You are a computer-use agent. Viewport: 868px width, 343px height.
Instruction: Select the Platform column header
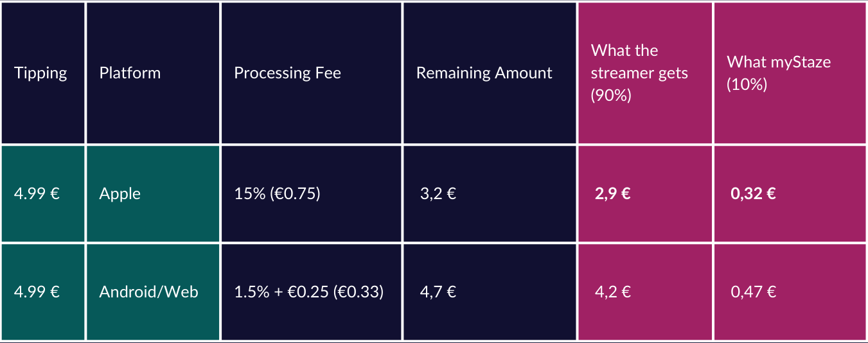pyautogui.click(x=130, y=73)
